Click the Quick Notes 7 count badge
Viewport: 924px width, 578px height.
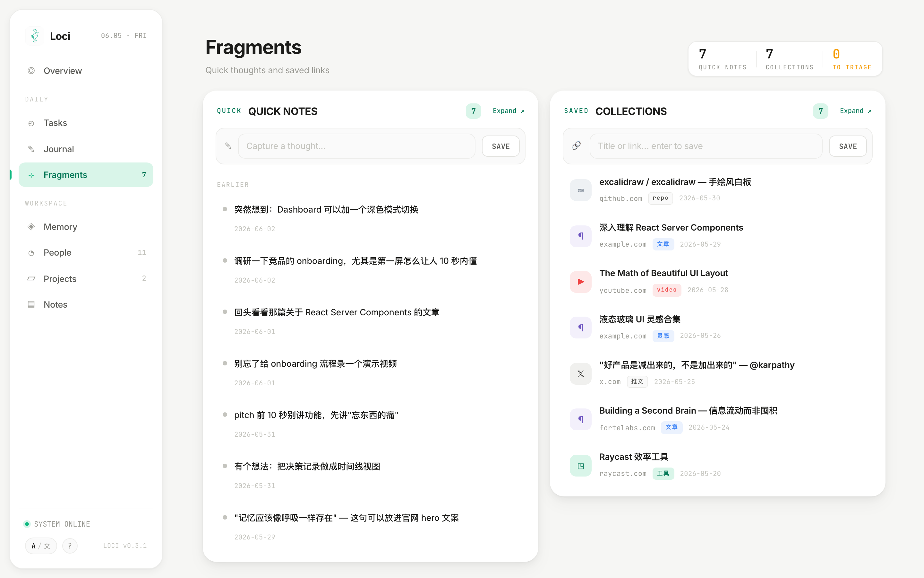point(474,111)
